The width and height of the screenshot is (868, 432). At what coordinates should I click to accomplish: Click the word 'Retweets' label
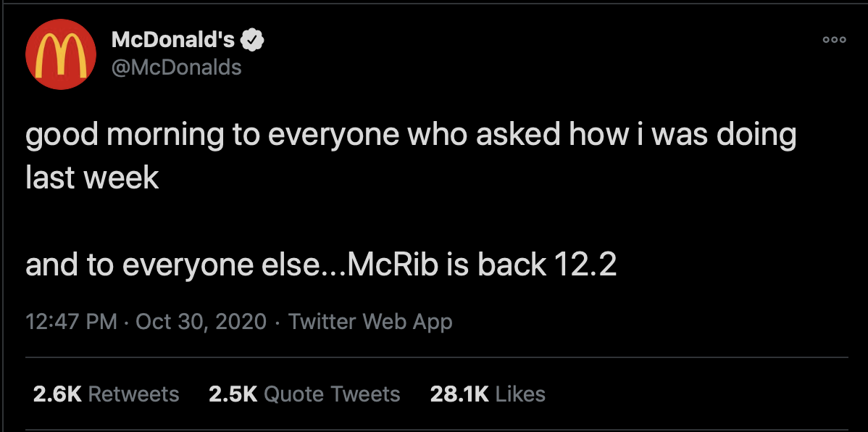pyautogui.click(x=133, y=394)
